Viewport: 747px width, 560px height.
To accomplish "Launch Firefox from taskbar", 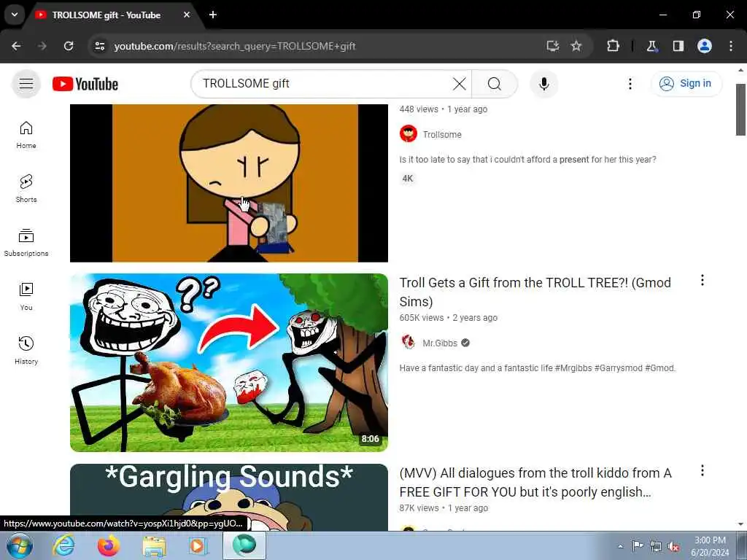I will (x=109, y=546).
